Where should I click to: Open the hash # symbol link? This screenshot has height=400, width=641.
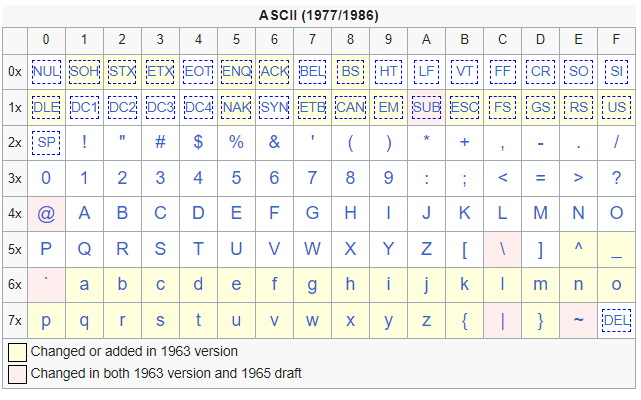(160, 143)
